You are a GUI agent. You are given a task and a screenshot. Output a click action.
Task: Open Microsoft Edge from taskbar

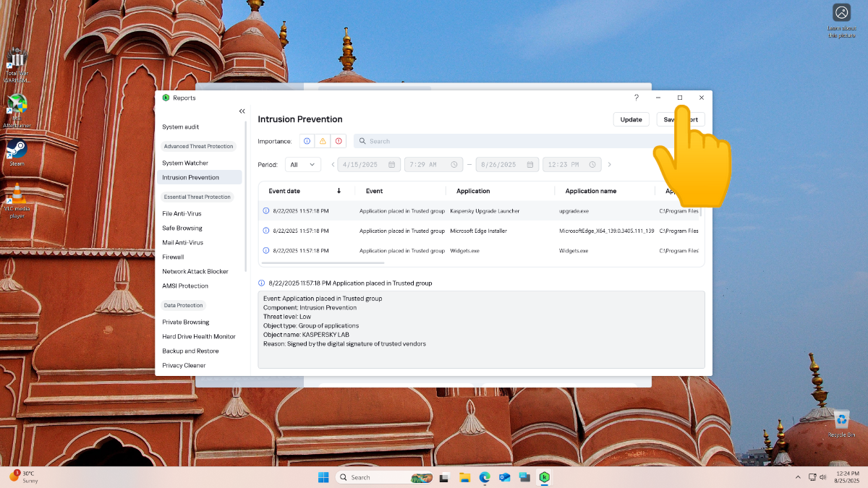click(x=485, y=477)
